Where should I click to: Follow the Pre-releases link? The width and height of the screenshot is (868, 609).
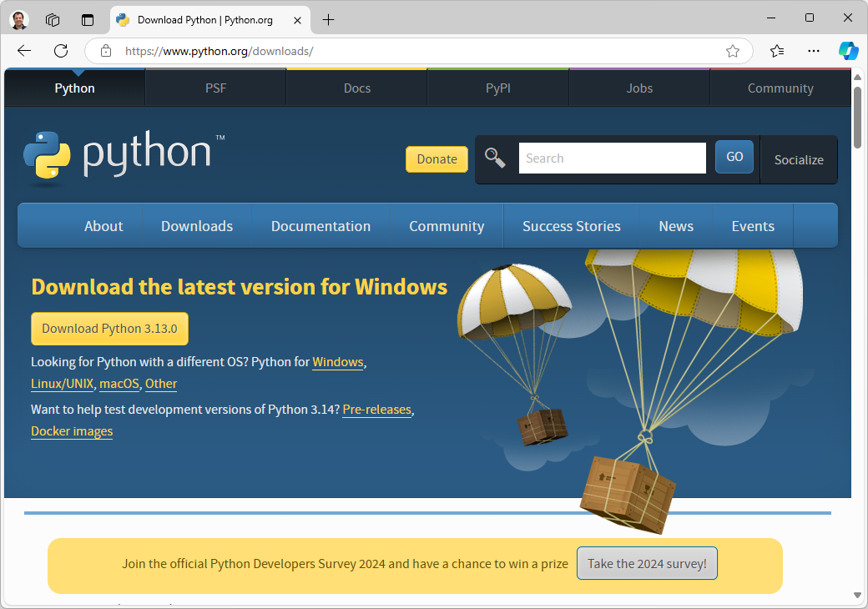pos(377,410)
